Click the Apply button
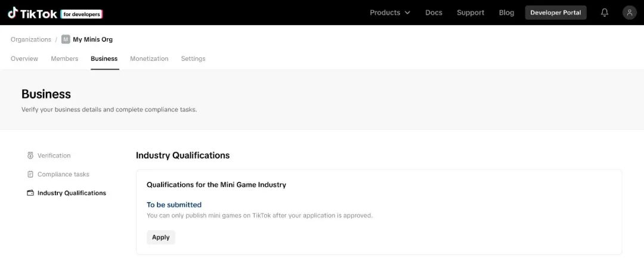Viewport: 644px width, 270px height. click(x=161, y=237)
